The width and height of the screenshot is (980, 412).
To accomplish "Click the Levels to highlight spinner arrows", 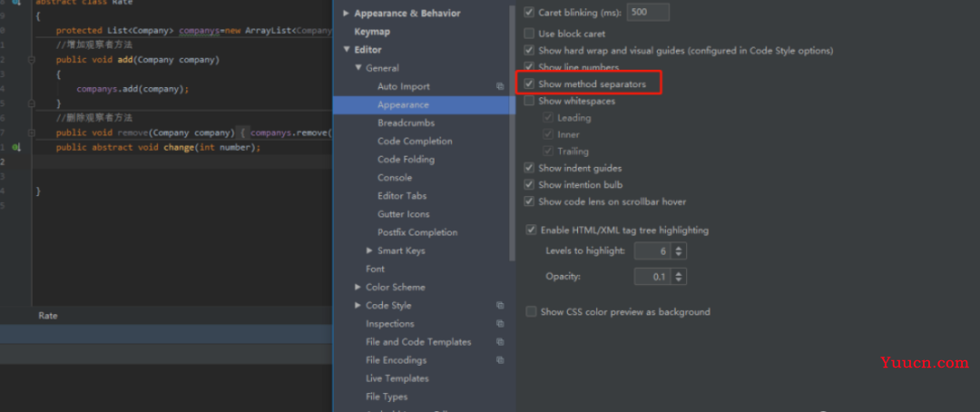I will tap(680, 250).
